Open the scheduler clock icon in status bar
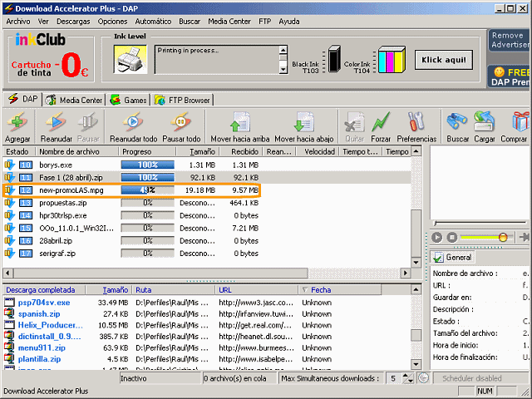This screenshot has height=399, width=532. point(423,378)
